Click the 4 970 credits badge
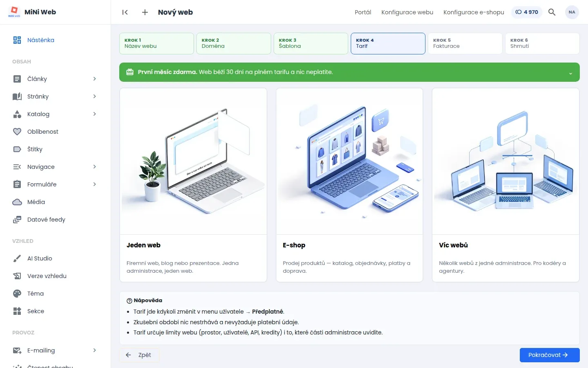This screenshot has height=368, width=588. click(527, 12)
